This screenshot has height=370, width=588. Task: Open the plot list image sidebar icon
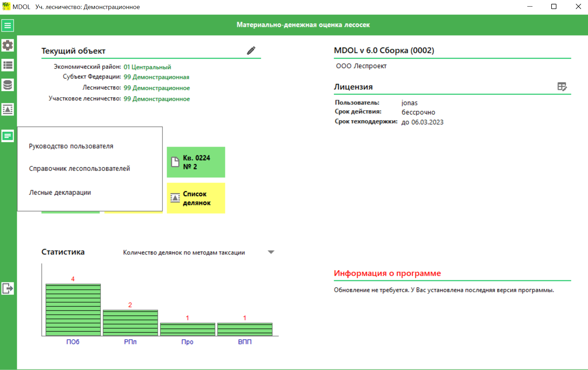pyautogui.click(x=8, y=109)
